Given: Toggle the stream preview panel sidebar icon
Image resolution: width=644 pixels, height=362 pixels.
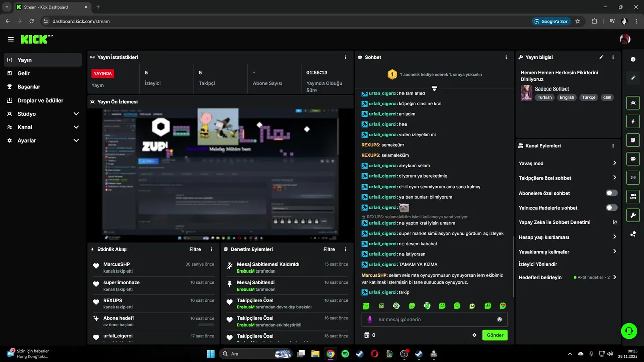Looking at the screenshot, I should (633, 103).
